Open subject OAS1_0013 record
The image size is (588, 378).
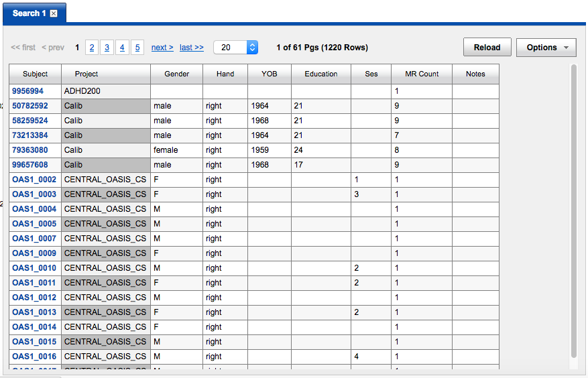[x=34, y=312]
